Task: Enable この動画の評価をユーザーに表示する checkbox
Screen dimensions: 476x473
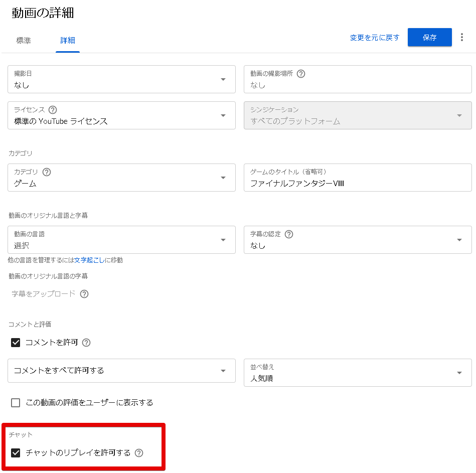Action: click(16, 402)
